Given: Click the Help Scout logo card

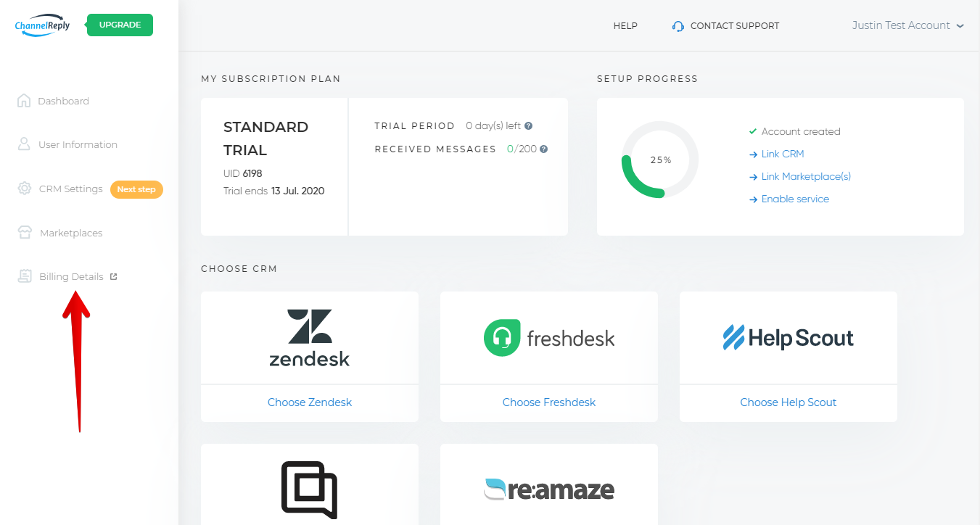Looking at the screenshot, I should coord(788,338).
